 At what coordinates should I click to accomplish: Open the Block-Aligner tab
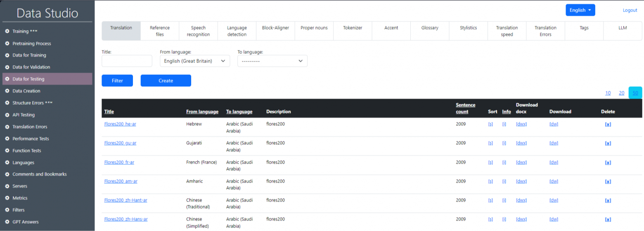pyautogui.click(x=275, y=31)
